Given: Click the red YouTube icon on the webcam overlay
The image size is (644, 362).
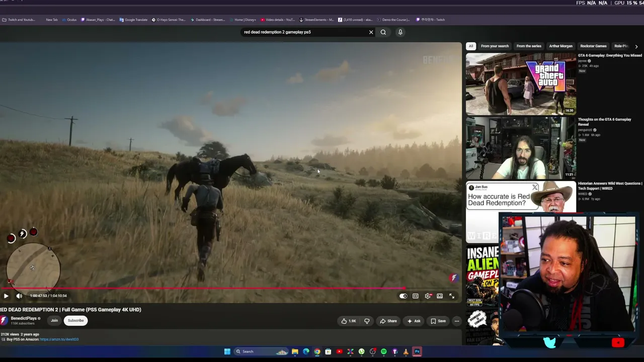Looking at the screenshot, I should click(618, 343).
